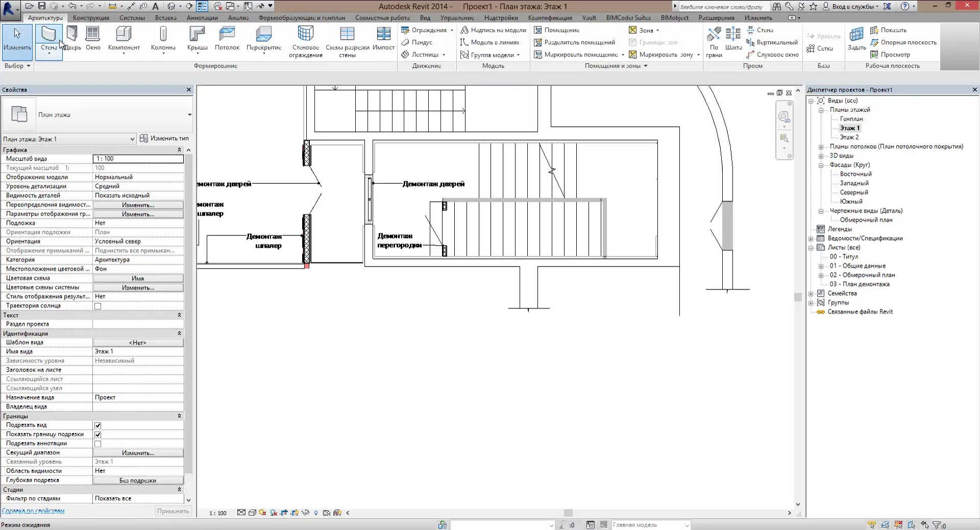Select the Window (Окно) tool
This screenshot has width=980, height=530.
point(93,36)
